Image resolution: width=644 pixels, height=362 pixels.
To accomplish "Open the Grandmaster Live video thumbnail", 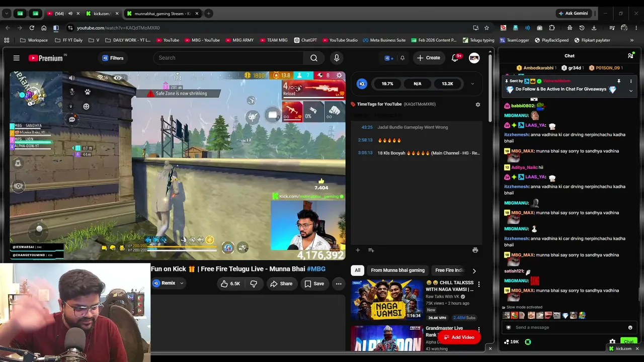I will coord(386,338).
